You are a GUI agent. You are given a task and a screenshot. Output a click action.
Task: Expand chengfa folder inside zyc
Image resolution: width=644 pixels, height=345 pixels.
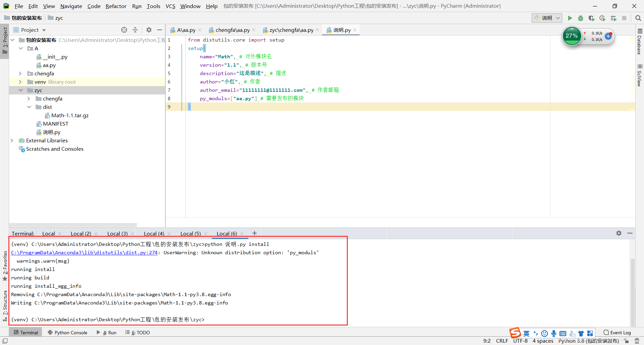[x=29, y=98]
